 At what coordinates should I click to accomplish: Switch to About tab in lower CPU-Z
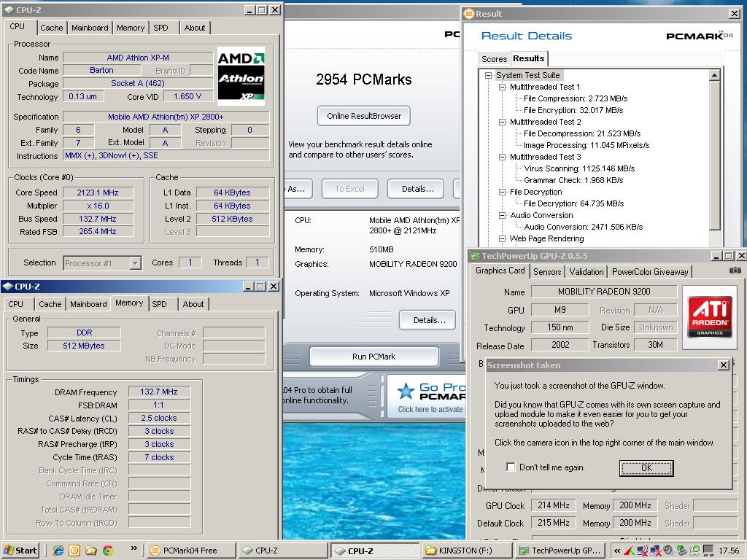click(193, 304)
